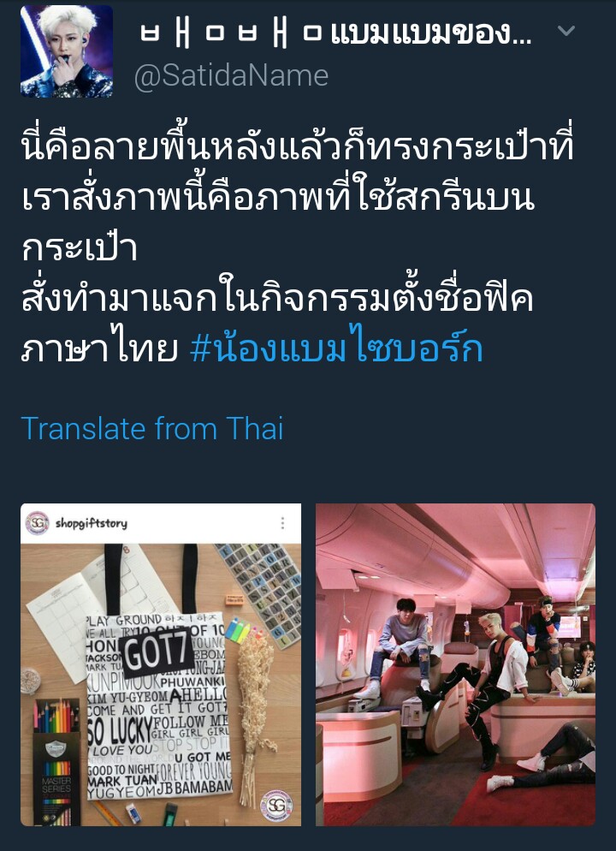Click the alphabet letter sticker sheet
This screenshot has height=851, width=616.
[261, 594]
